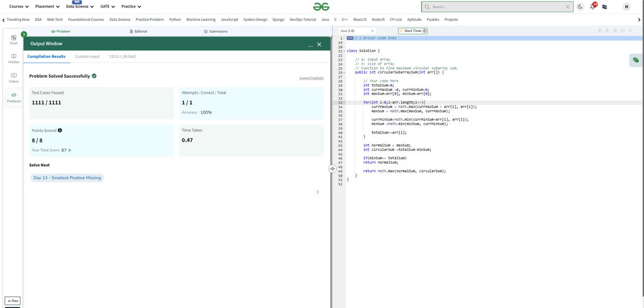Open Dash in the left sidebar
The width and height of the screenshot is (644, 308).
click(x=13, y=40)
